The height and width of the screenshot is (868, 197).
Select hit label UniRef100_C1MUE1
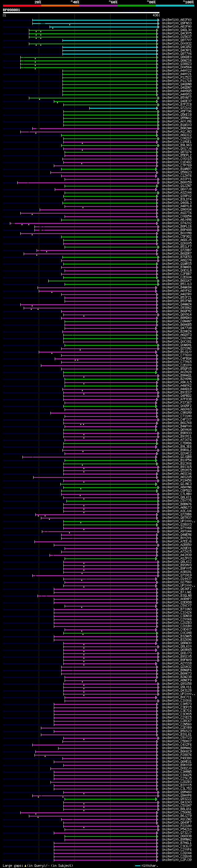pyautogui.click(x=177, y=142)
